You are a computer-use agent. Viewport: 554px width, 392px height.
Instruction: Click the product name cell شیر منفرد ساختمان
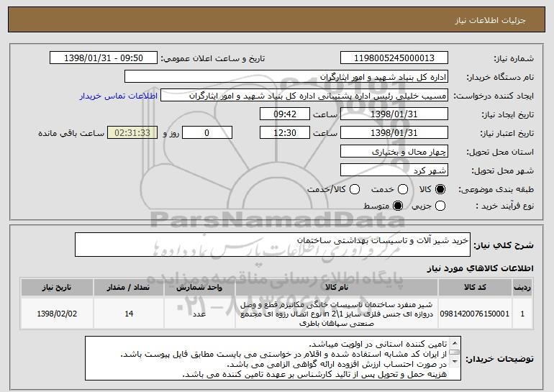pyautogui.click(x=337, y=314)
